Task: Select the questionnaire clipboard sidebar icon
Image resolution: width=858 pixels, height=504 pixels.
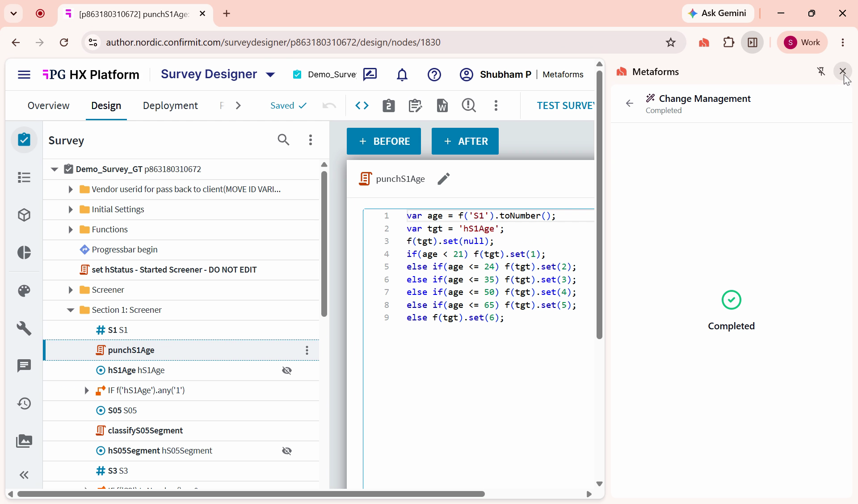Action: point(24,140)
